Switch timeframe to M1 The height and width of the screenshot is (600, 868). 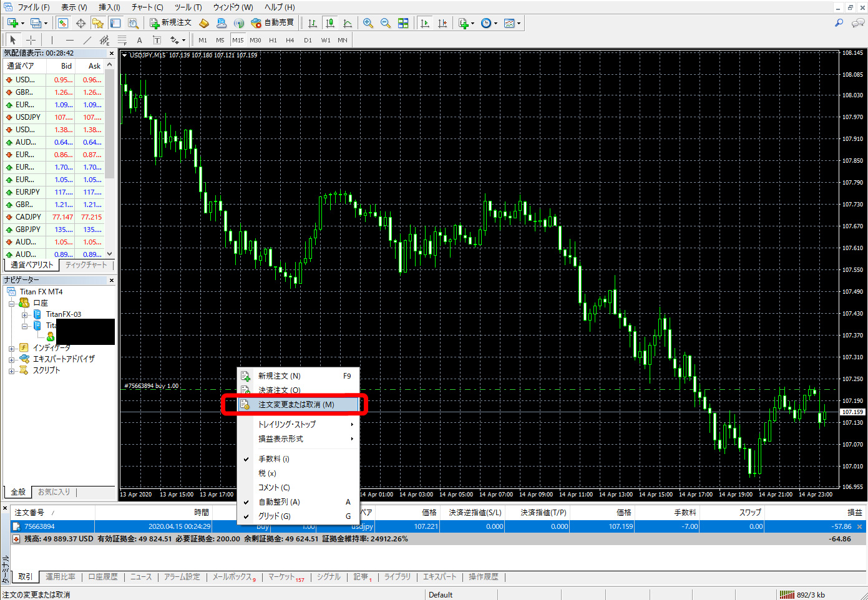point(203,40)
